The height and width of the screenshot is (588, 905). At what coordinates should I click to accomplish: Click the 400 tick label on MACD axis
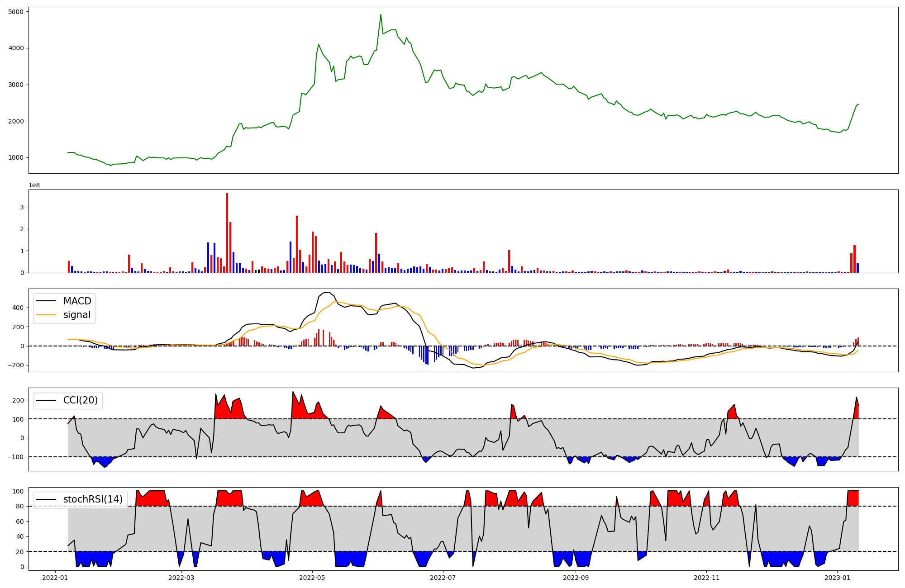(19, 308)
